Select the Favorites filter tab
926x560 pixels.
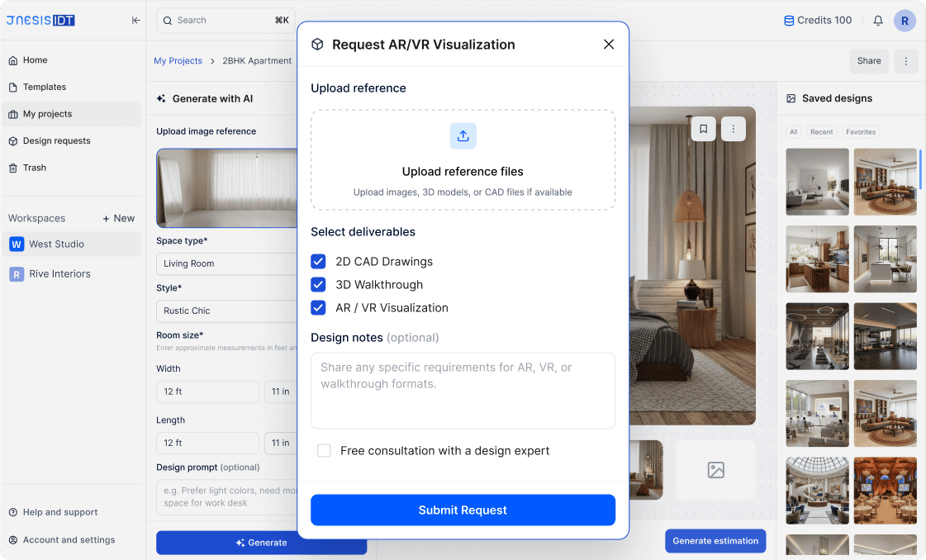coord(861,131)
